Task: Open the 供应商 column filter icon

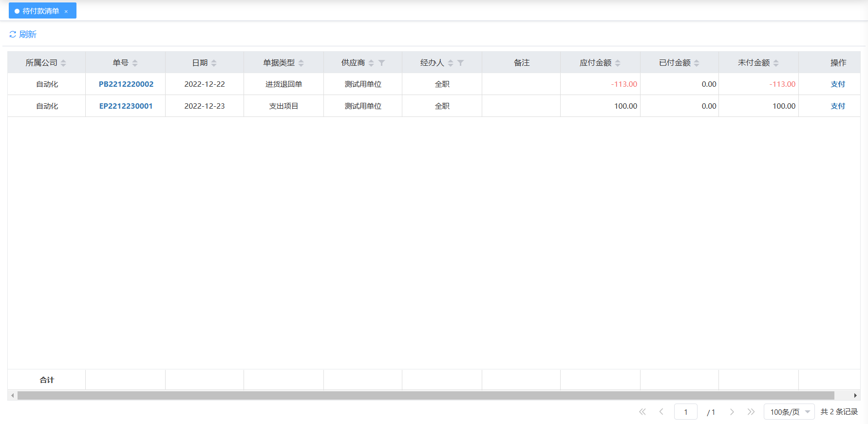Action: click(x=382, y=63)
